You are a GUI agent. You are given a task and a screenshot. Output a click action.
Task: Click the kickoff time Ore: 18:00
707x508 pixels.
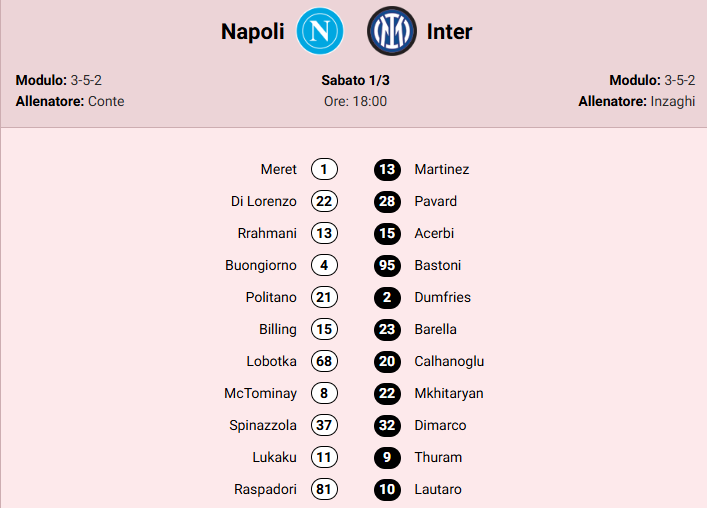click(355, 101)
